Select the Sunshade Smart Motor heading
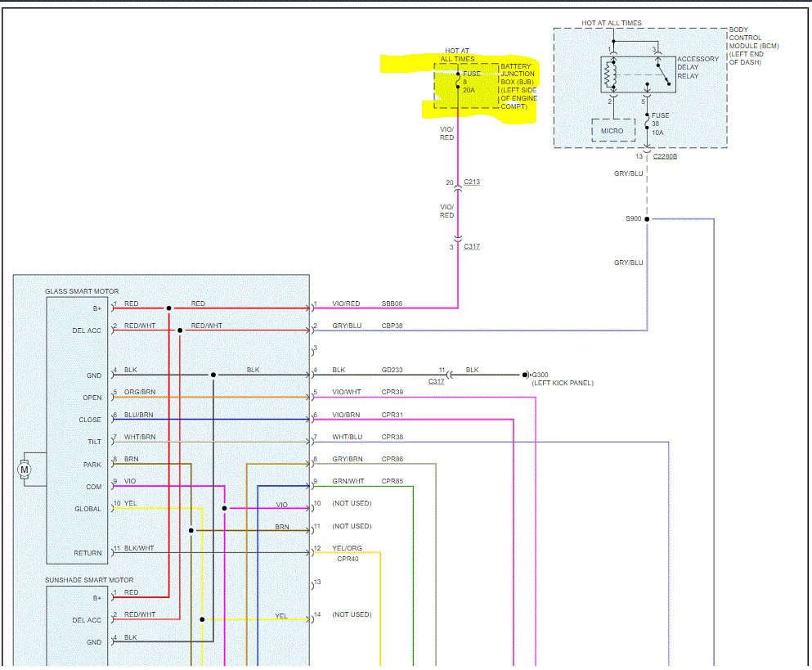 [89, 579]
